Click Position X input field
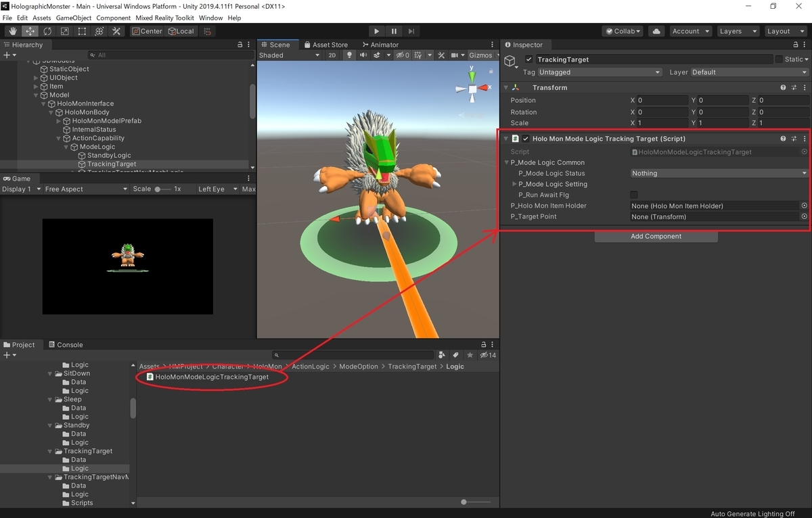 click(x=662, y=100)
